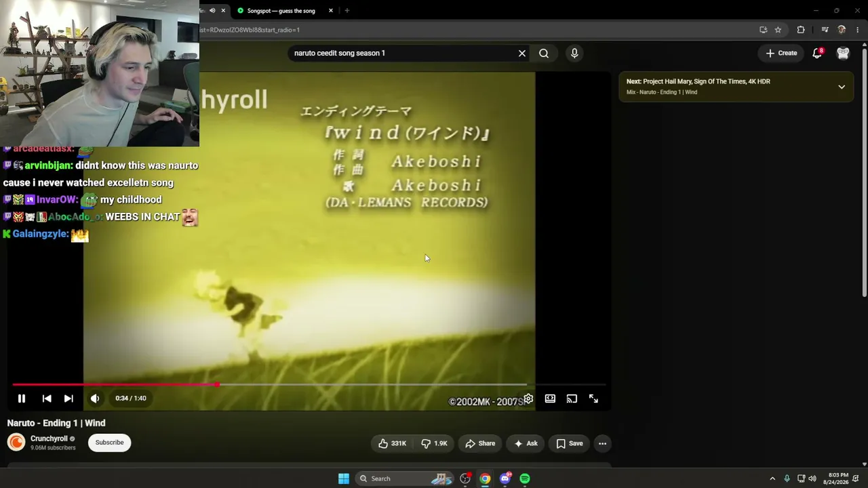
Task: Go to the previous video
Action: [x=47, y=399]
